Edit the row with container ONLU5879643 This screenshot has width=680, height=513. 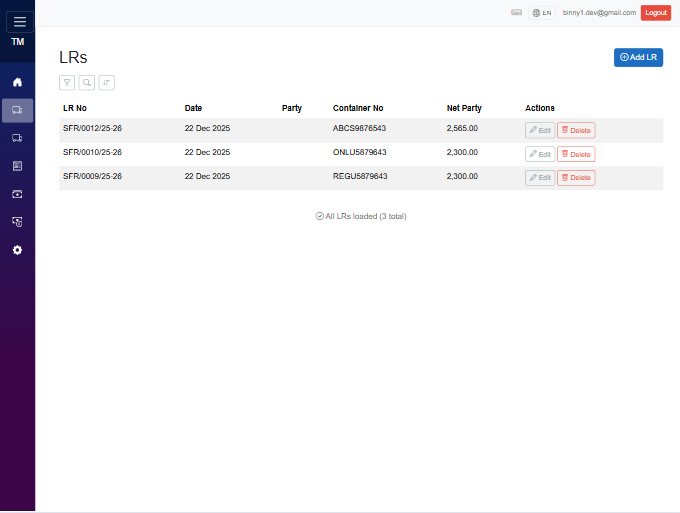point(540,154)
